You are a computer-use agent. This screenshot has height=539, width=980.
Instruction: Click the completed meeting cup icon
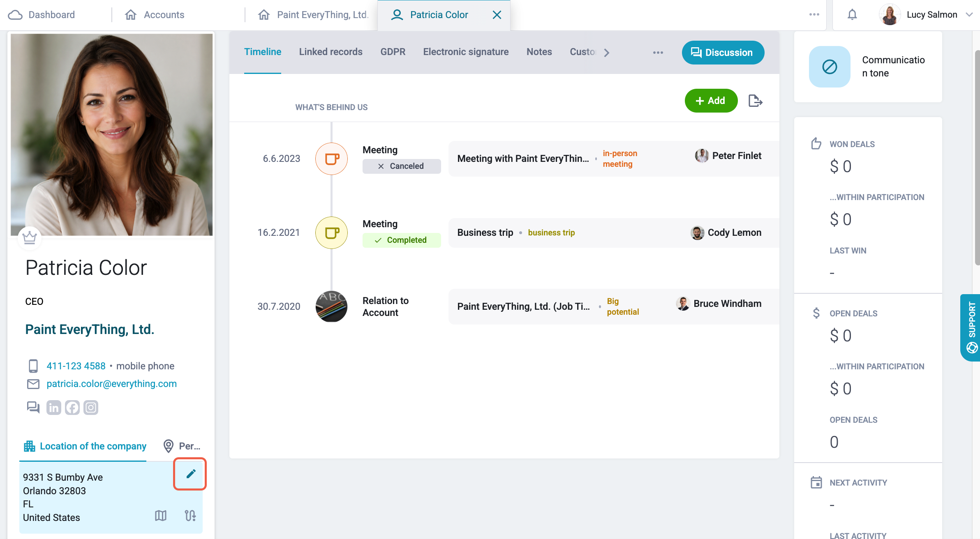(331, 233)
